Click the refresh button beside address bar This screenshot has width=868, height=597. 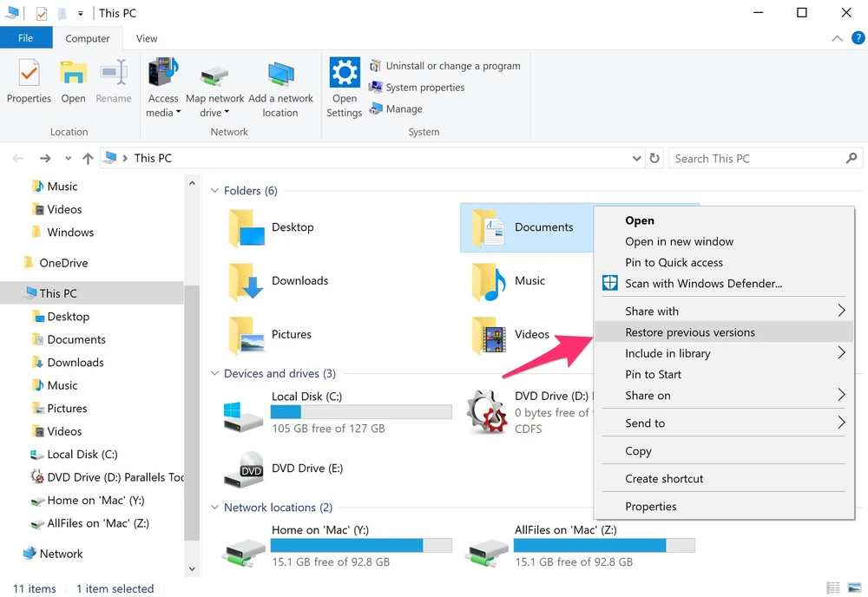click(655, 159)
